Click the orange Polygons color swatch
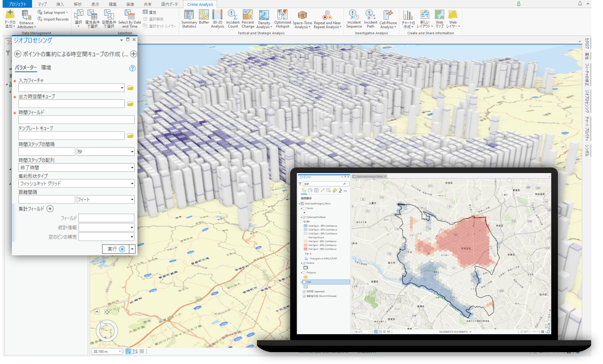 tap(305, 277)
